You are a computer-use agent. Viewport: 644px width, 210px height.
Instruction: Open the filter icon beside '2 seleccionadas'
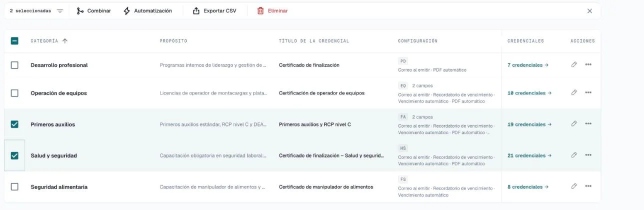tap(60, 11)
